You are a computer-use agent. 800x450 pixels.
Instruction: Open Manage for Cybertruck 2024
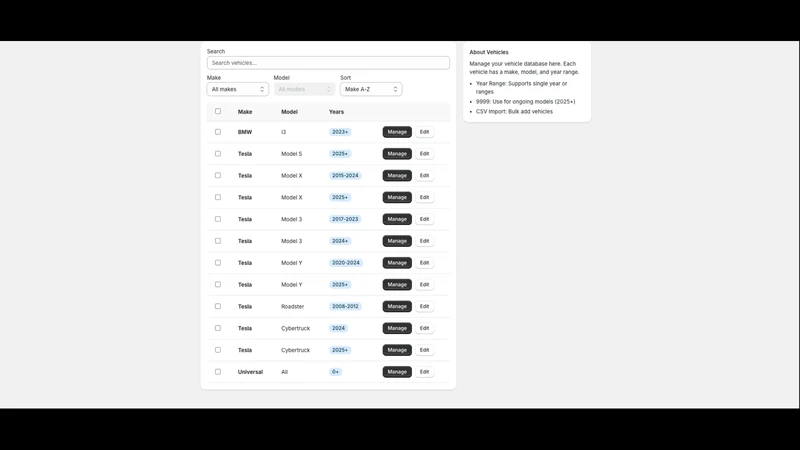tap(397, 328)
